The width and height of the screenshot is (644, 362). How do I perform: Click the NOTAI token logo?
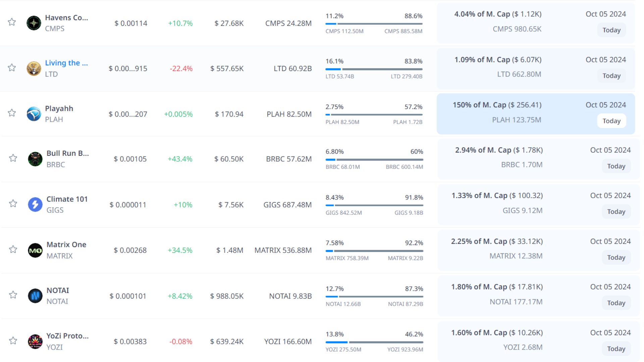35,296
